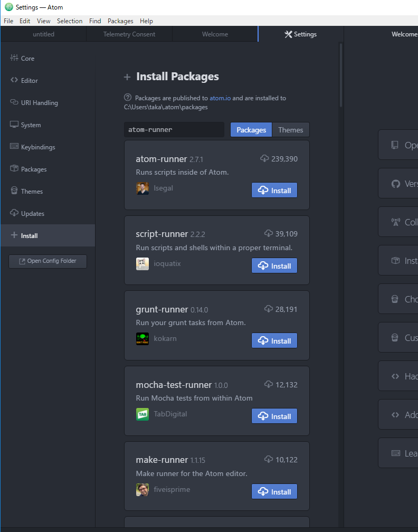Open script-runner package name
Screen dimensions: 418x532
162,234
